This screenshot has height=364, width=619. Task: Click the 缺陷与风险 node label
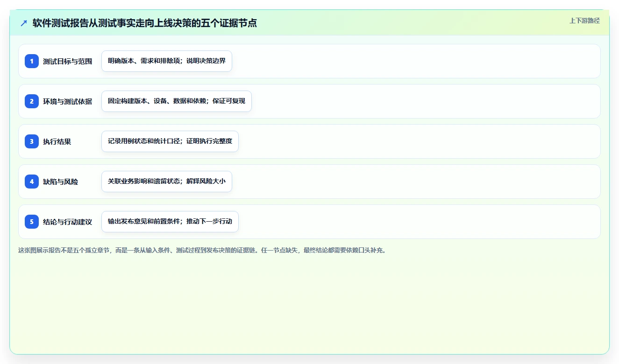click(60, 182)
